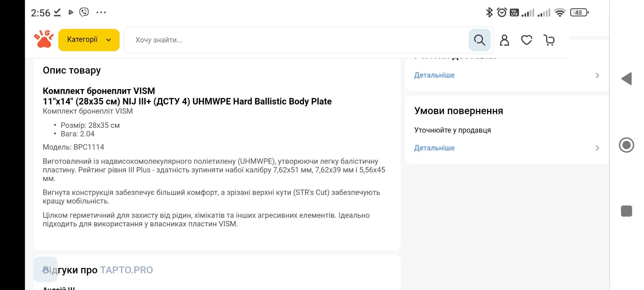Open the favorites heart icon
This screenshot has height=290, width=644.
point(526,40)
